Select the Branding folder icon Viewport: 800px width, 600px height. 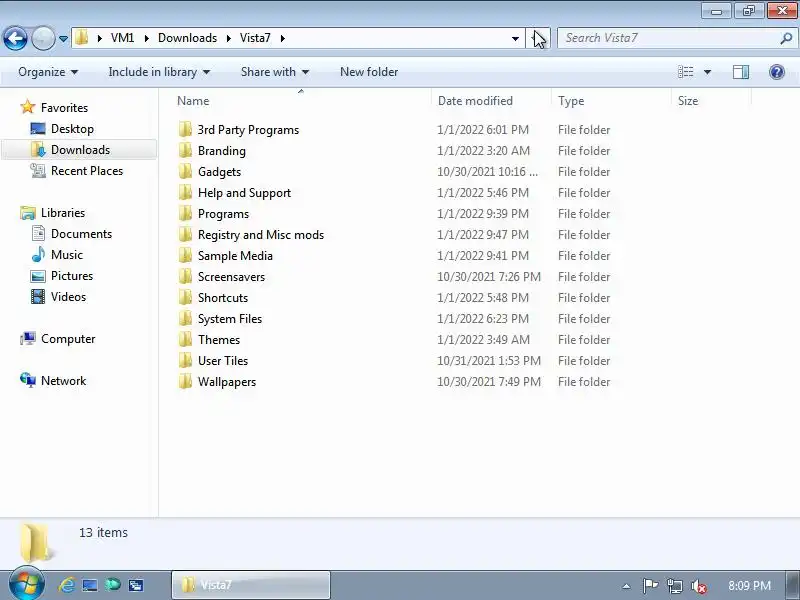point(185,151)
